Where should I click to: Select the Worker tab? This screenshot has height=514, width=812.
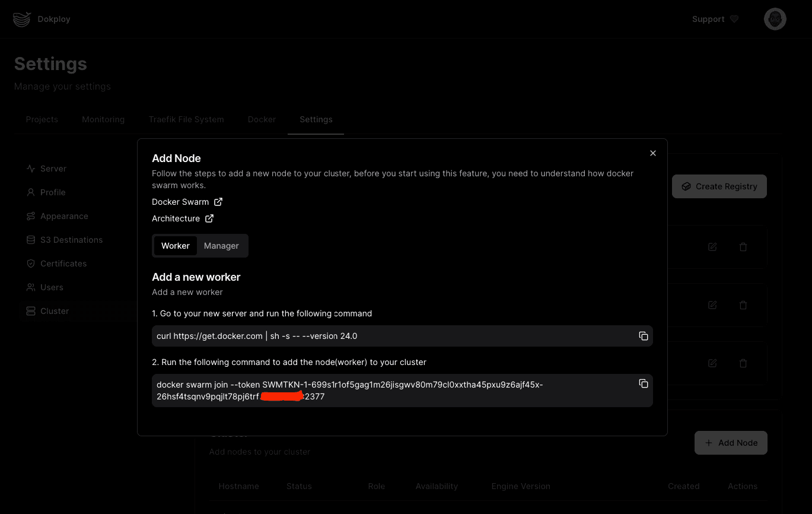(x=175, y=246)
